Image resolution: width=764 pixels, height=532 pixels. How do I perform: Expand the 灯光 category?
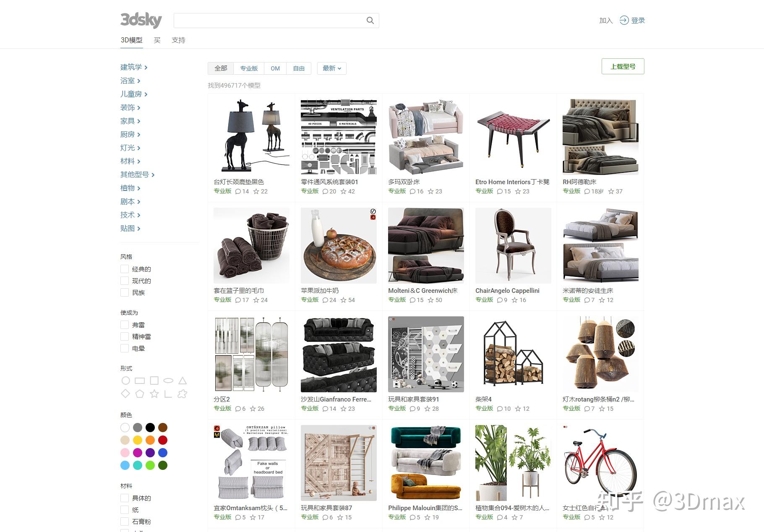point(130,148)
